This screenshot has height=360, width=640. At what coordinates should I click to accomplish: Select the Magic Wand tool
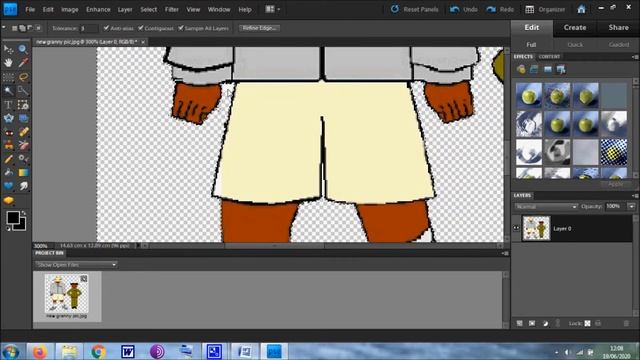tap(9, 91)
